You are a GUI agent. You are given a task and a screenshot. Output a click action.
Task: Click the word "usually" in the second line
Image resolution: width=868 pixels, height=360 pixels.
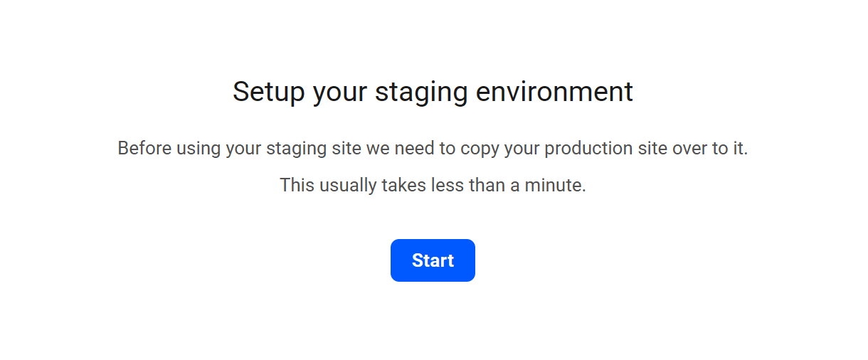coord(346,186)
